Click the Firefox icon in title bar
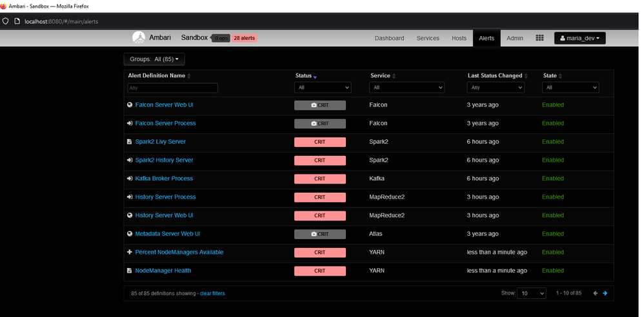This screenshot has height=317, width=644. [4, 6]
